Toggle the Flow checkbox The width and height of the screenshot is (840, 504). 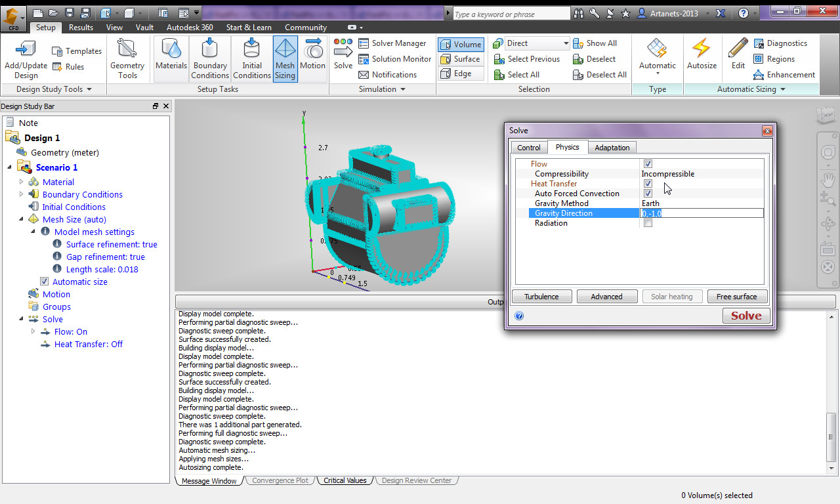pyautogui.click(x=648, y=164)
